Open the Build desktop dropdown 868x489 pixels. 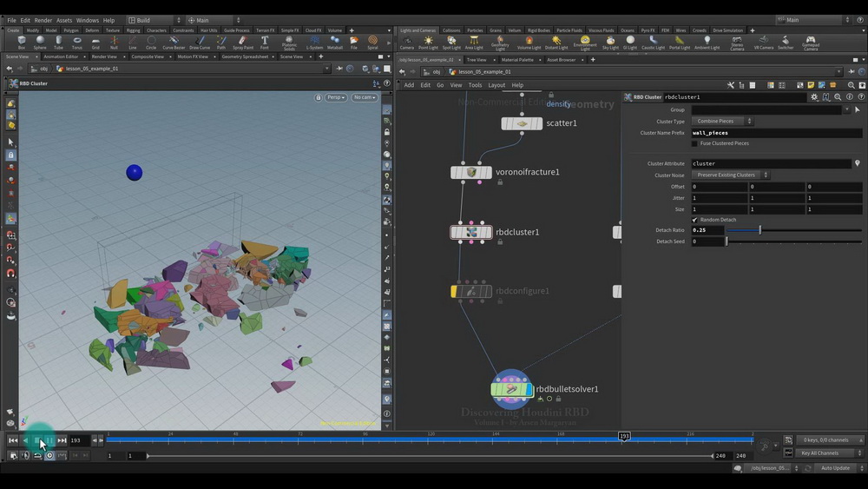[154, 20]
